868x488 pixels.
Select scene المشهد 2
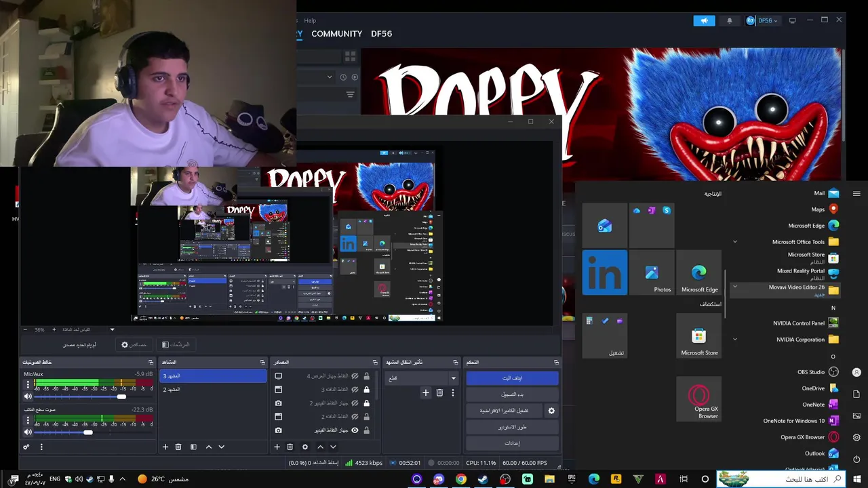(213, 390)
